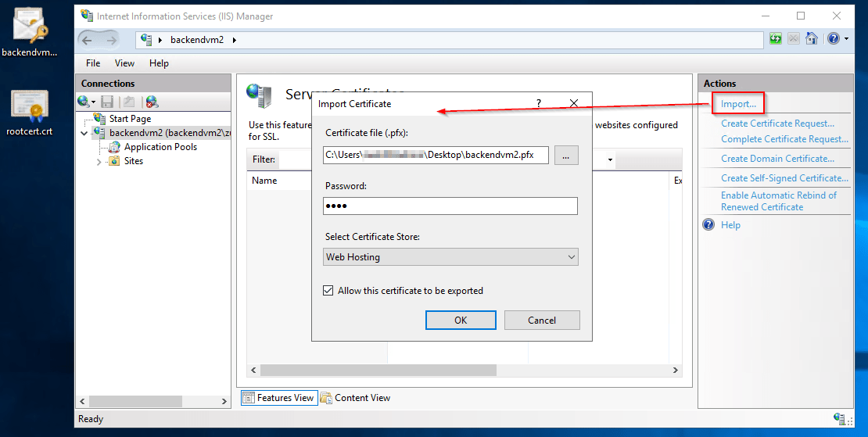868x437 pixels.
Task: Click the Create New Connection globe icon
Action: tap(84, 102)
